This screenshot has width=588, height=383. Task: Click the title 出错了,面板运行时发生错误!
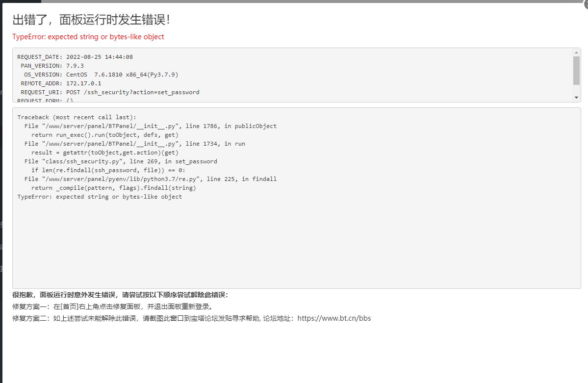point(91,20)
